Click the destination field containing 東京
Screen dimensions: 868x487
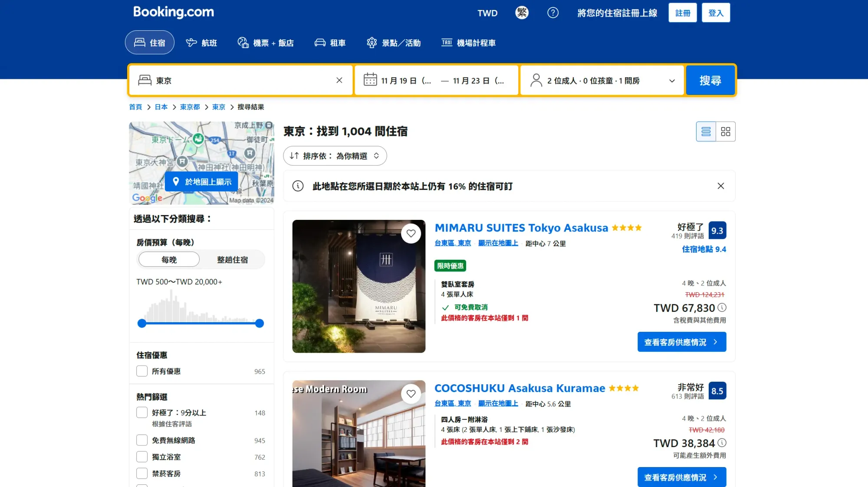[x=241, y=80]
